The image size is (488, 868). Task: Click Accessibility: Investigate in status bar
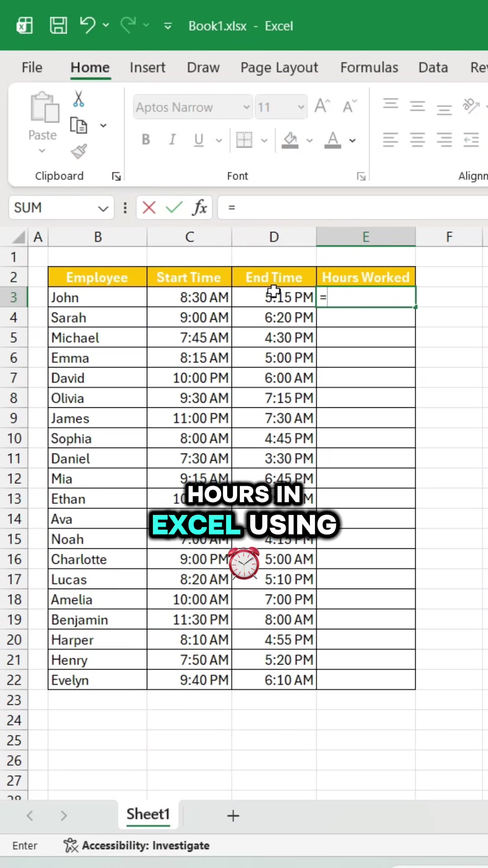point(136,845)
